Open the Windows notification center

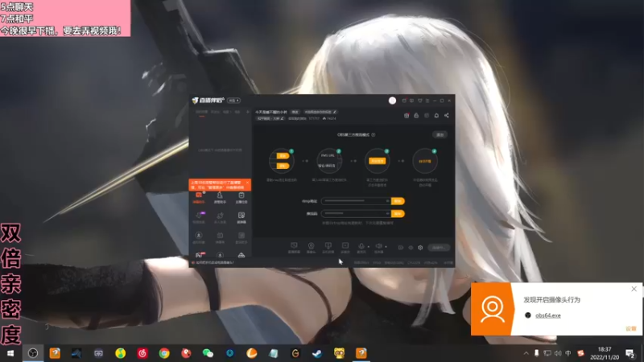630,353
